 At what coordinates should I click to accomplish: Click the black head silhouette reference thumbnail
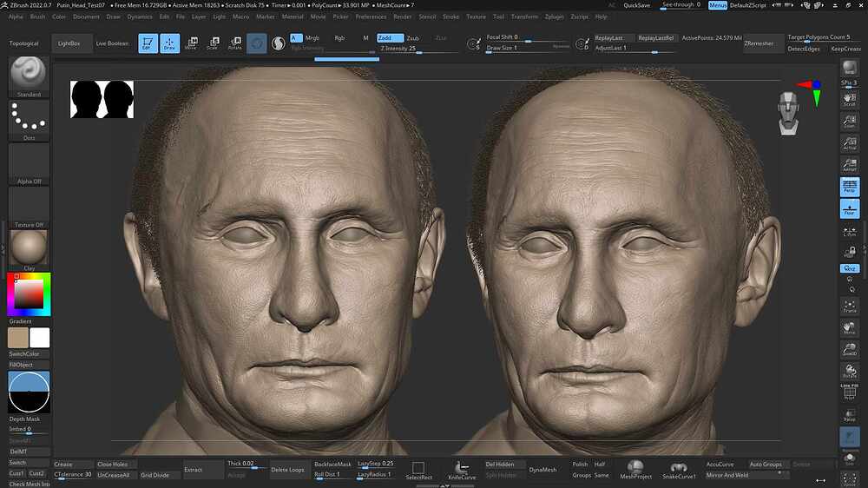coord(102,99)
